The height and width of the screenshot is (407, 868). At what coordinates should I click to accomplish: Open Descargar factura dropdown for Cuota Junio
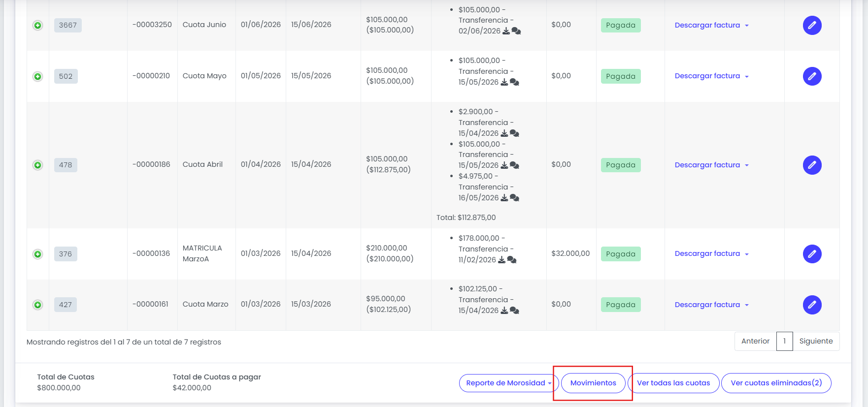pos(711,25)
